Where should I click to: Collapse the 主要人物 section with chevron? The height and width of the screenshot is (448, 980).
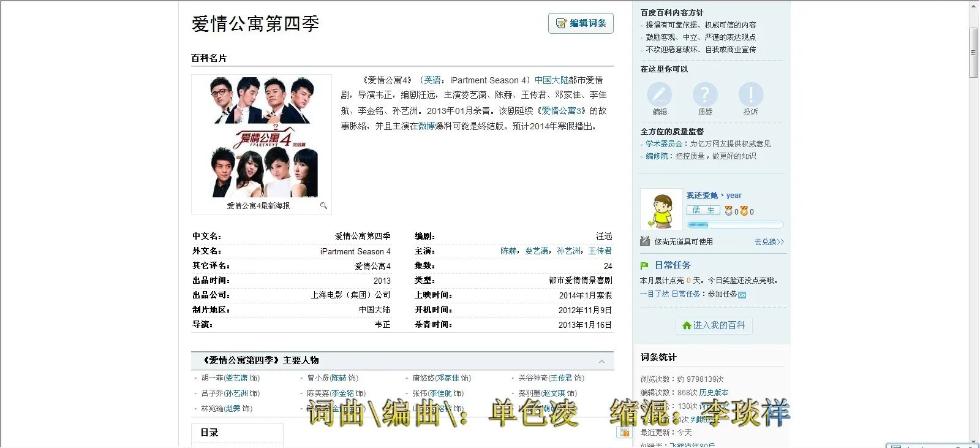click(601, 361)
